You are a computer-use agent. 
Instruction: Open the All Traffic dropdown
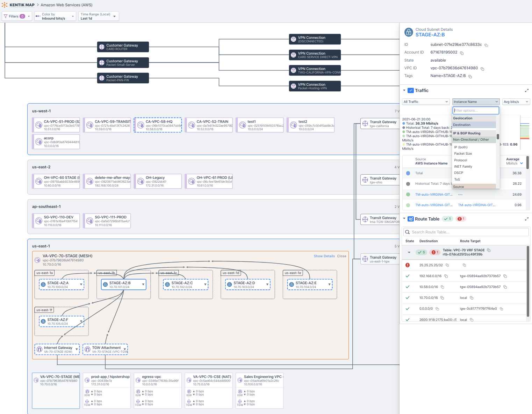[x=426, y=102]
